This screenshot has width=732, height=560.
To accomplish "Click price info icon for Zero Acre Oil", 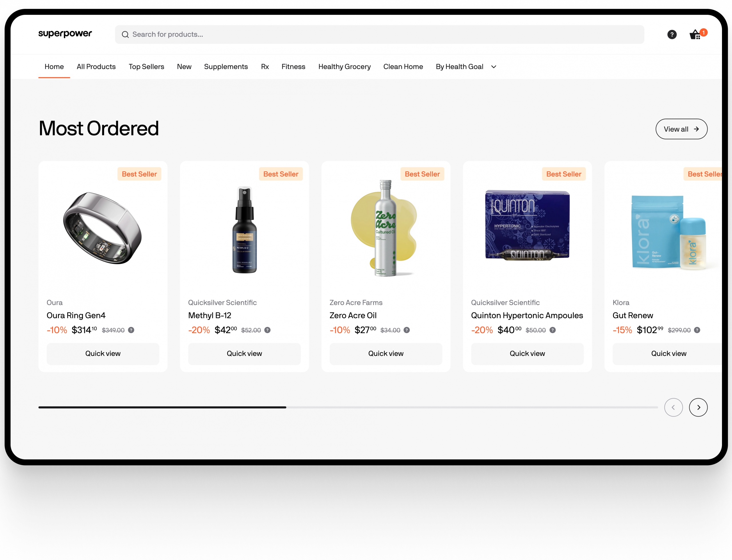I will pyautogui.click(x=407, y=330).
